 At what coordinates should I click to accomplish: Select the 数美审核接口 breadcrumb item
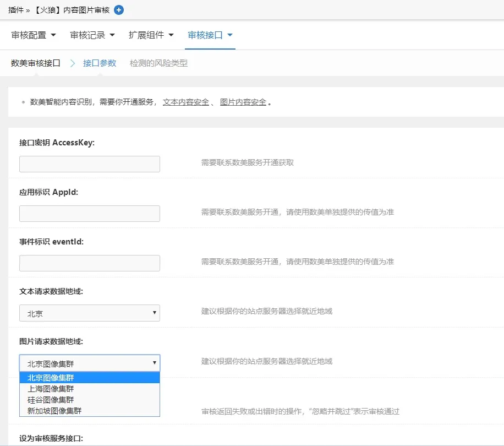coord(35,63)
